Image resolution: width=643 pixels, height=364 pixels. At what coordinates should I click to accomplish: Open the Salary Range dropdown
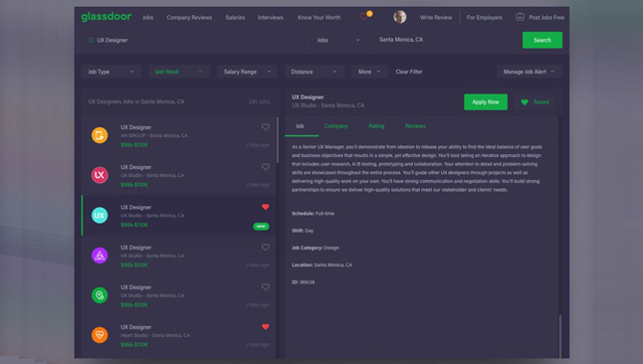[247, 72]
